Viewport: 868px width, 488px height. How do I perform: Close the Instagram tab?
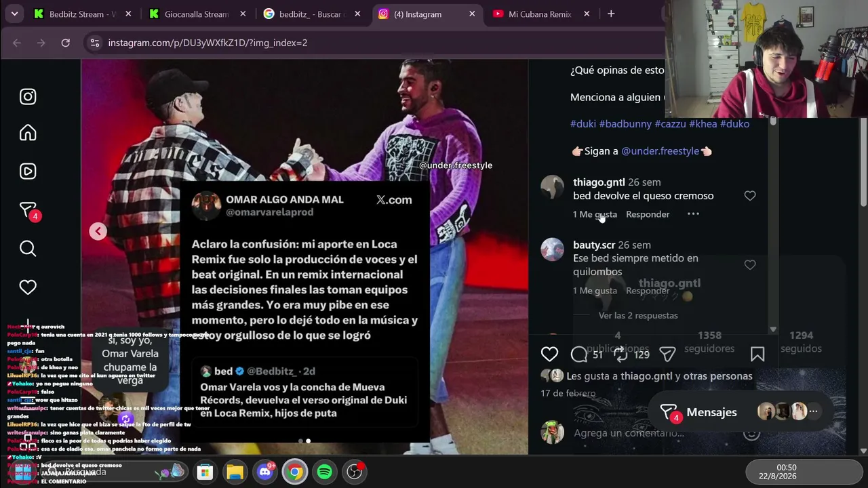pyautogui.click(x=473, y=14)
